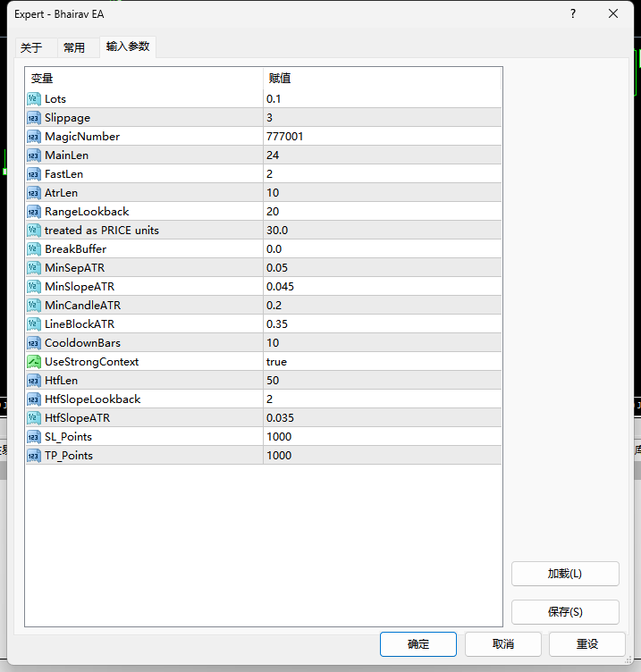Click the 'treated as PRICE units' double icon

pyautogui.click(x=34, y=231)
